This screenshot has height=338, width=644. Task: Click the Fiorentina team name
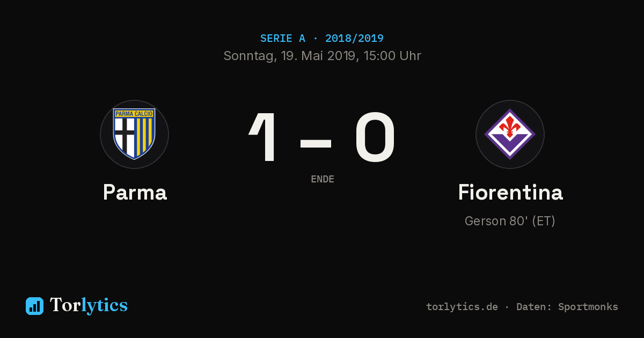510,193
